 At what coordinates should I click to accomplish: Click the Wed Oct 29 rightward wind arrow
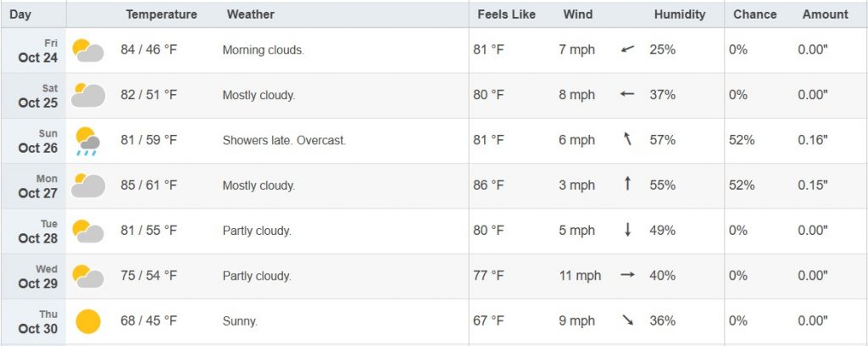(627, 276)
